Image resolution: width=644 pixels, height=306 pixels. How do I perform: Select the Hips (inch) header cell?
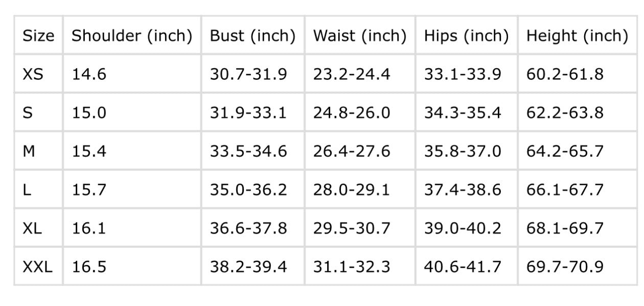[466, 36]
